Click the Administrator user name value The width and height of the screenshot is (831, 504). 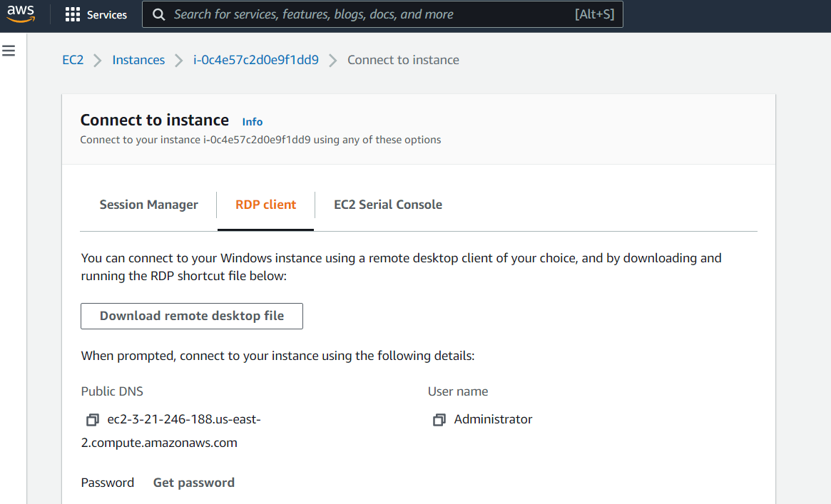click(494, 419)
